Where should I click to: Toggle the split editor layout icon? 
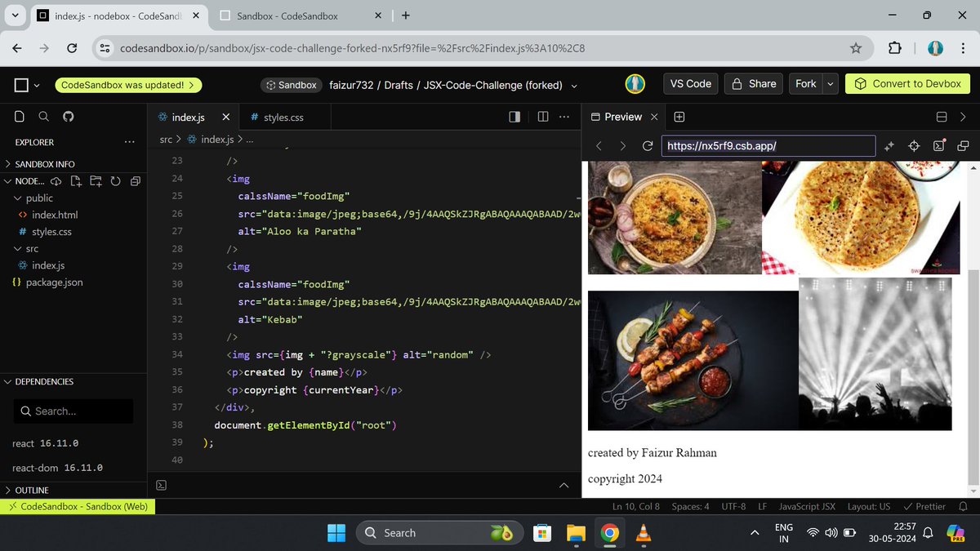tap(543, 116)
